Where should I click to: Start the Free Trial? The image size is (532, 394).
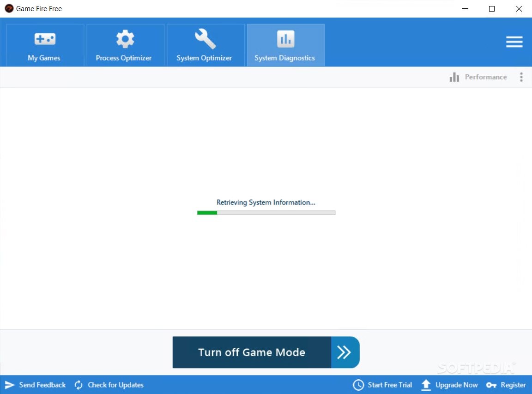coord(390,385)
